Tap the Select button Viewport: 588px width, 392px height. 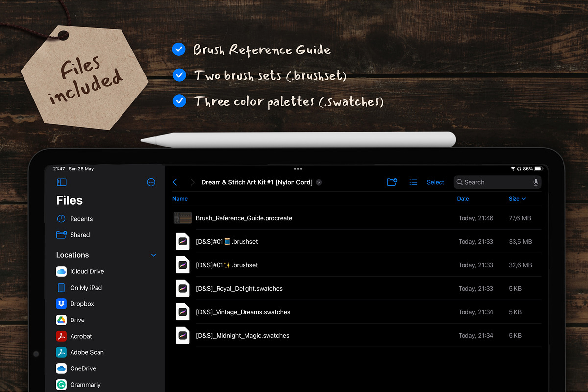436,182
